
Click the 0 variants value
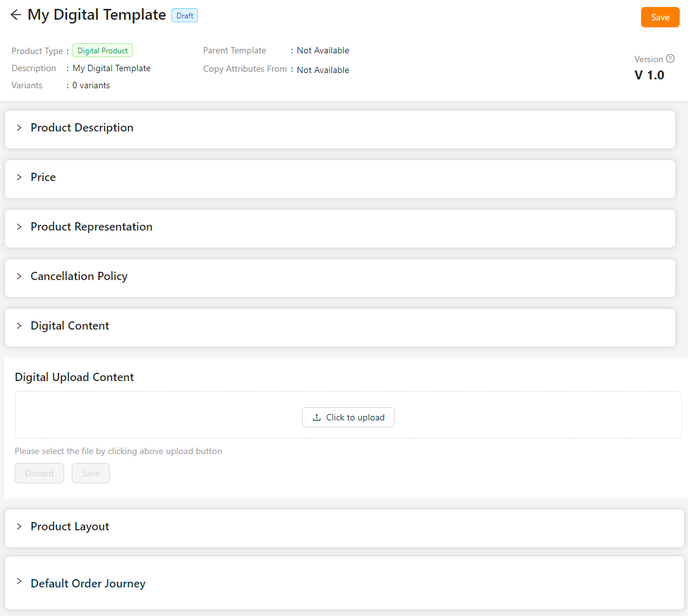pos(91,85)
